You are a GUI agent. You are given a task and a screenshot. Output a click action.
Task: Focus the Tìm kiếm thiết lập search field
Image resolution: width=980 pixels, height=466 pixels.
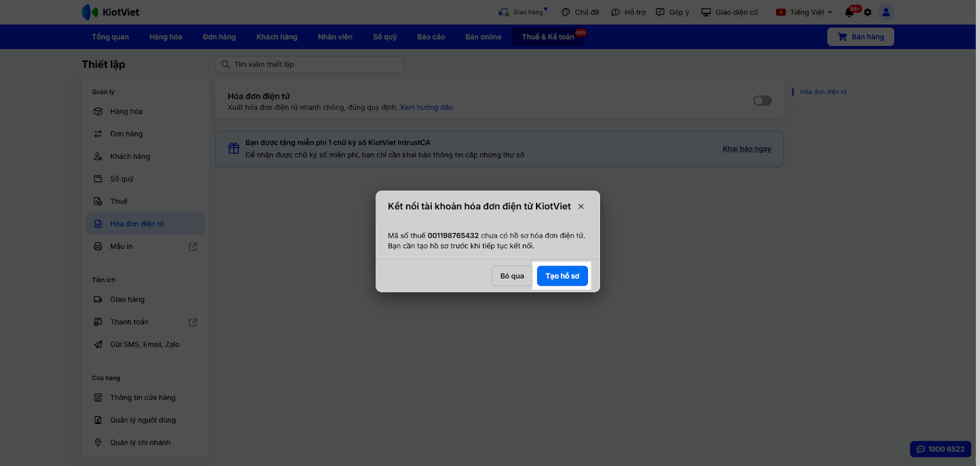310,64
